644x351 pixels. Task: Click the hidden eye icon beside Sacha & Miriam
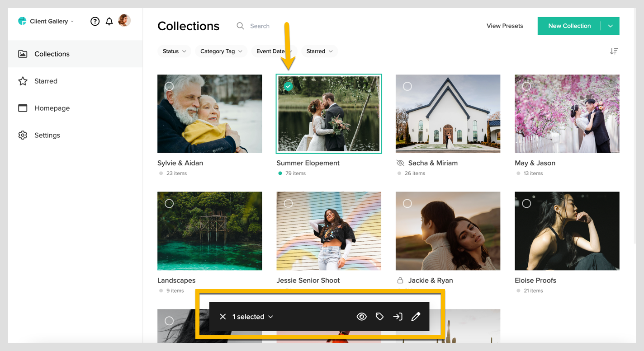click(x=400, y=163)
